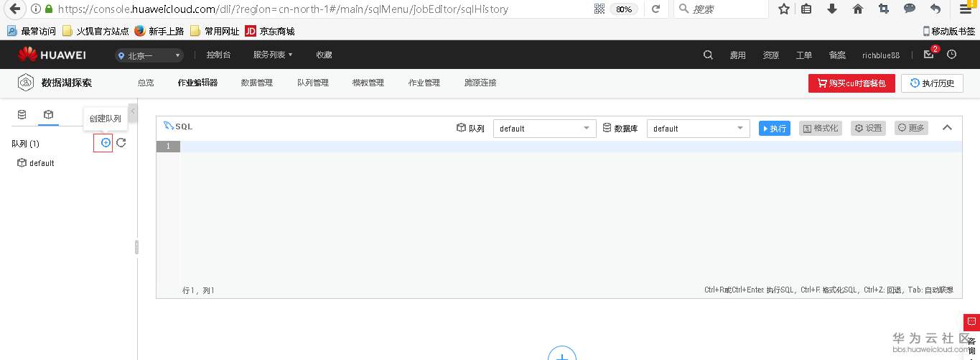Click the browser address bar URL
This screenshot has height=360, width=980.
[283, 9]
